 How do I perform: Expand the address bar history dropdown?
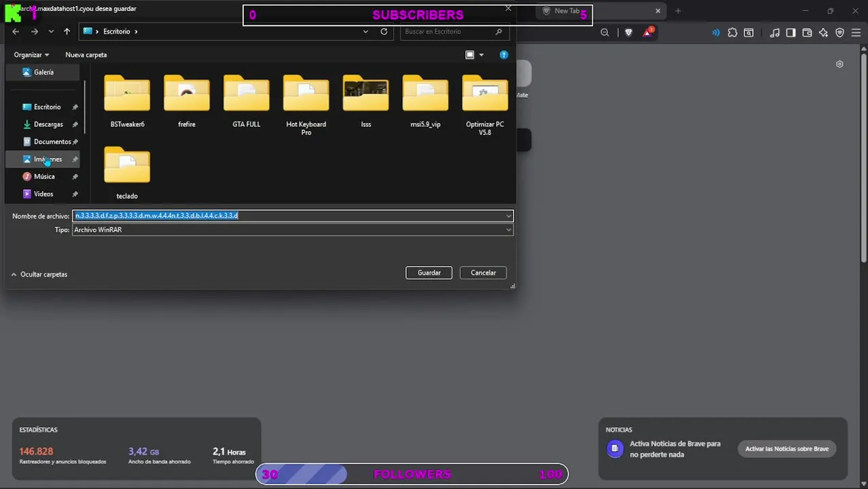click(x=365, y=31)
